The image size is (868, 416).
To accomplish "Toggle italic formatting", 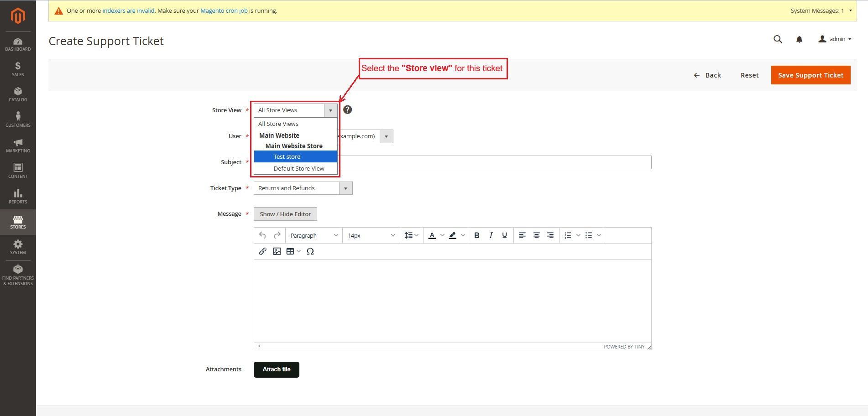I will coord(491,235).
